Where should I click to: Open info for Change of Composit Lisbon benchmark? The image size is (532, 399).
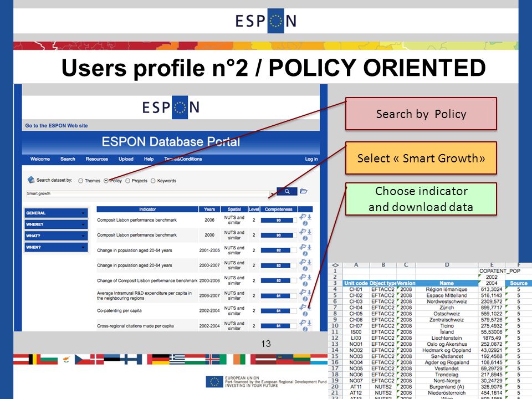(305, 284)
